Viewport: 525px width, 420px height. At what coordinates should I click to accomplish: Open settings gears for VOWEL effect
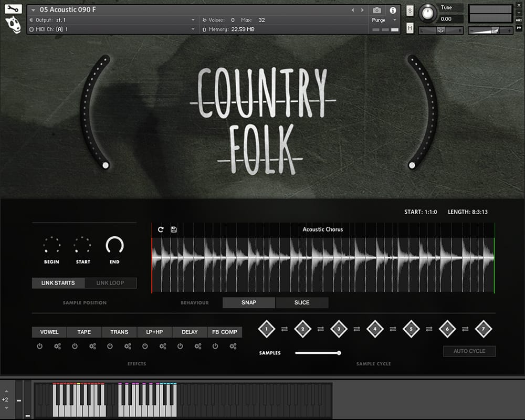(x=57, y=346)
